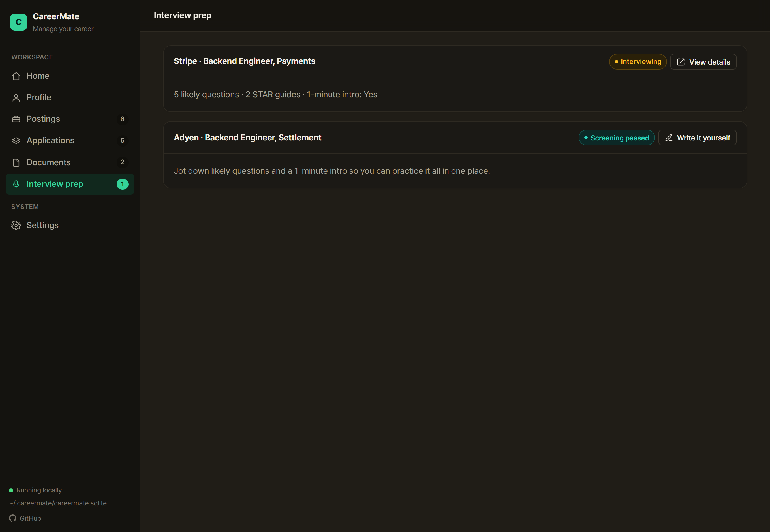Click the CareerMate green logo icon

[19, 22]
